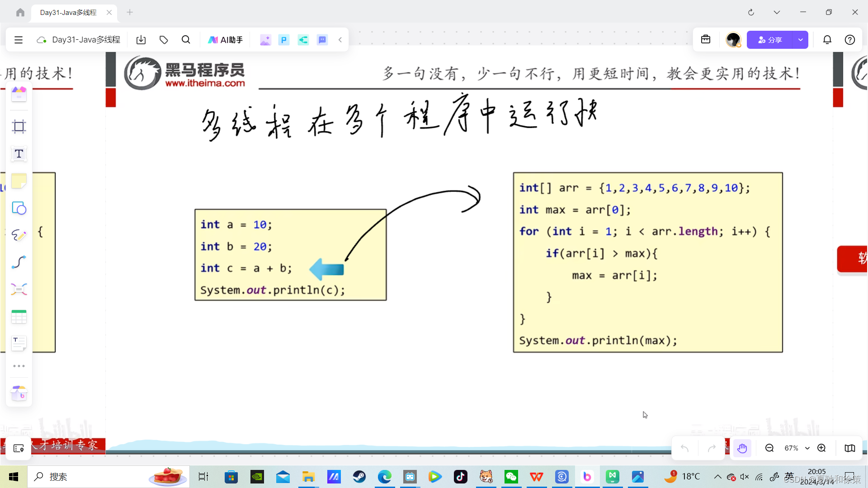
Task: Switch to Day31-Java多线程 tab
Action: (68, 12)
